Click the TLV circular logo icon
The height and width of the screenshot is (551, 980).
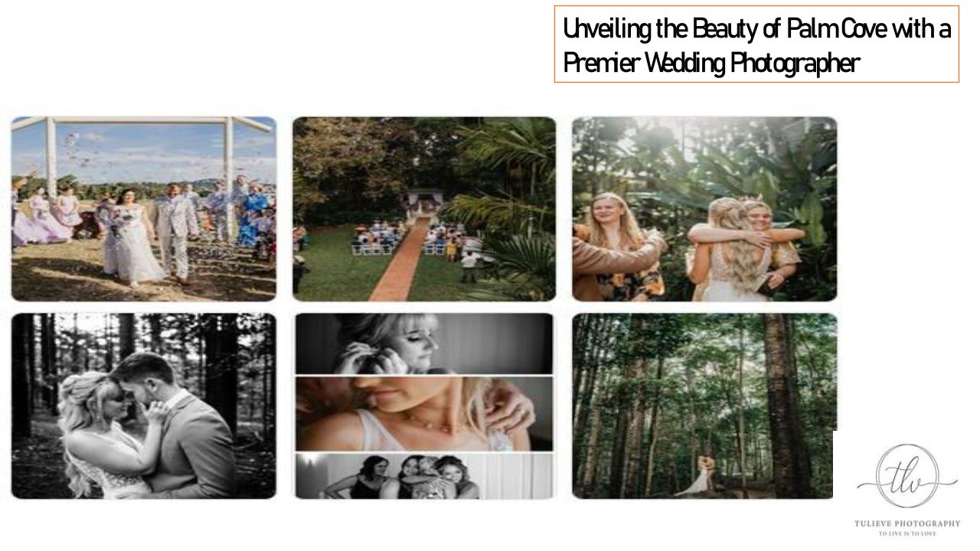pos(907,475)
